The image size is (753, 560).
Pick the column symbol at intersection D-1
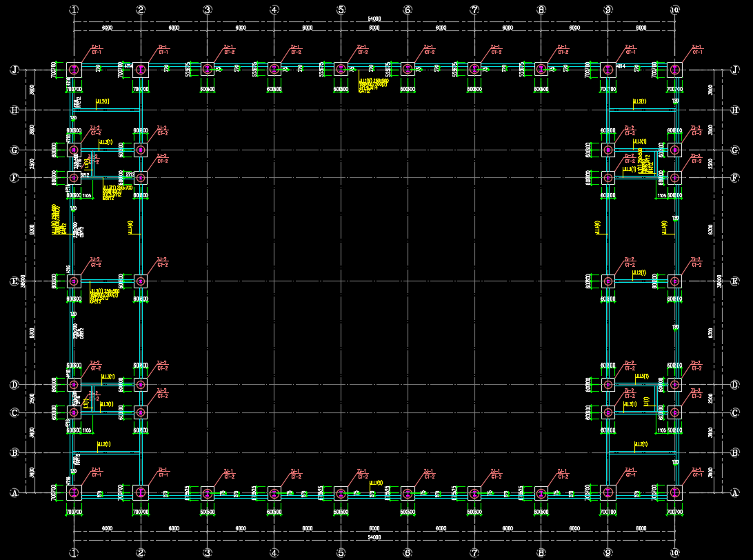74,384
